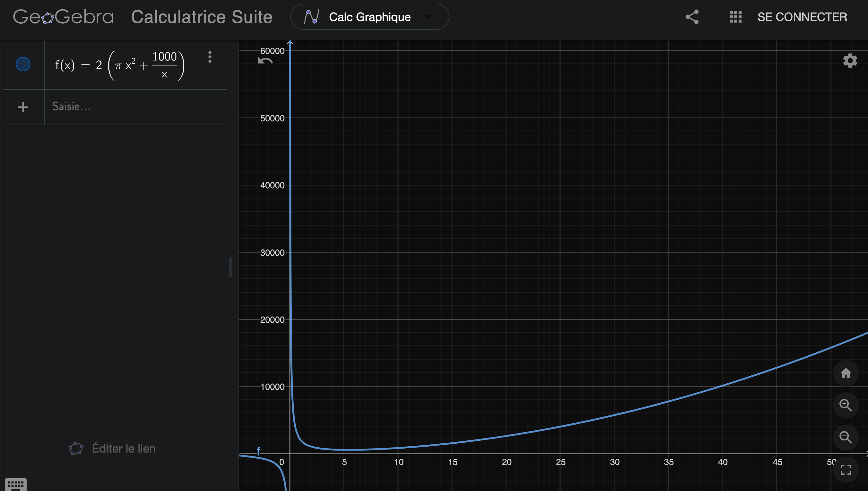This screenshot has height=491, width=868.
Task: Click the GeoGebra logo
Action: (63, 17)
